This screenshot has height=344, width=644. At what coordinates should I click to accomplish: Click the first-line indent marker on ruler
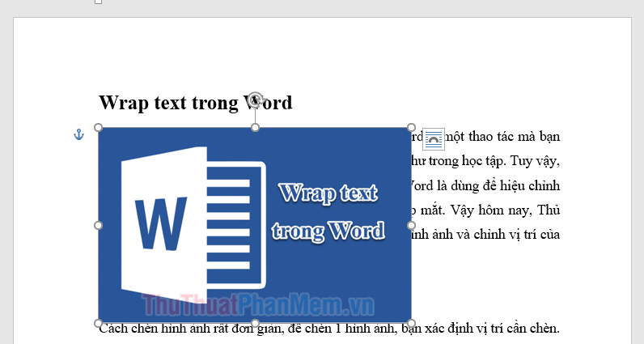pyautogui.click(x=99, y=2)
